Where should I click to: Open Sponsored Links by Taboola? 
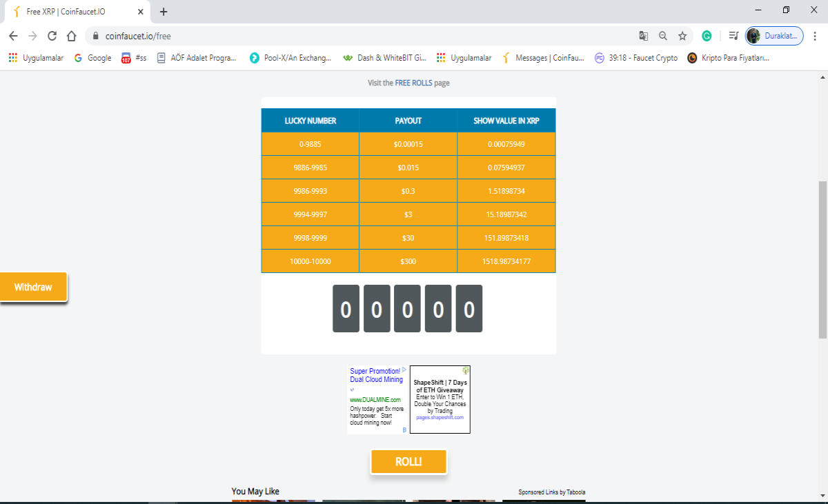[552, 492]
